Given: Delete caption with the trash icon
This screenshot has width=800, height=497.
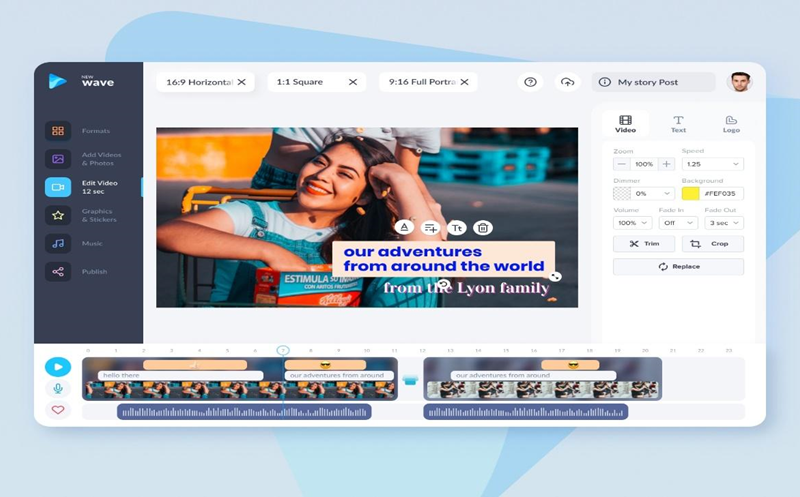Looking at the screenshot, I should point(483,228).
